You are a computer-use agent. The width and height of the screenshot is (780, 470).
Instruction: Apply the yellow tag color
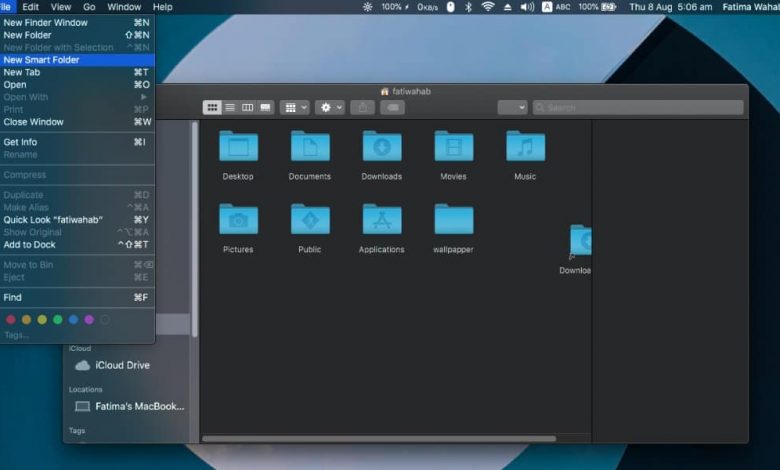pos(42,320)
